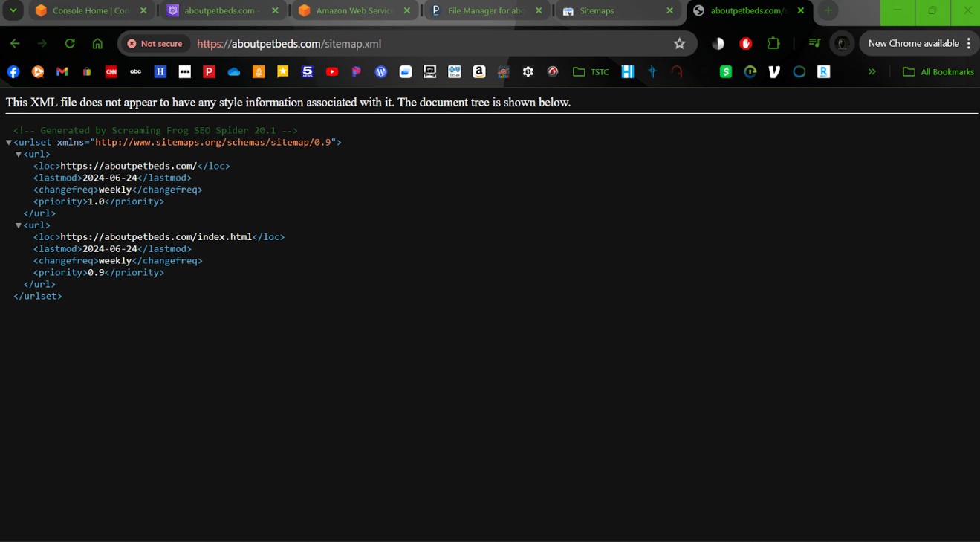Toggle the red stop-hand ad blocker extension
Image resolution: width=980 pixels, height=542 pixels.
click(746, 44)
